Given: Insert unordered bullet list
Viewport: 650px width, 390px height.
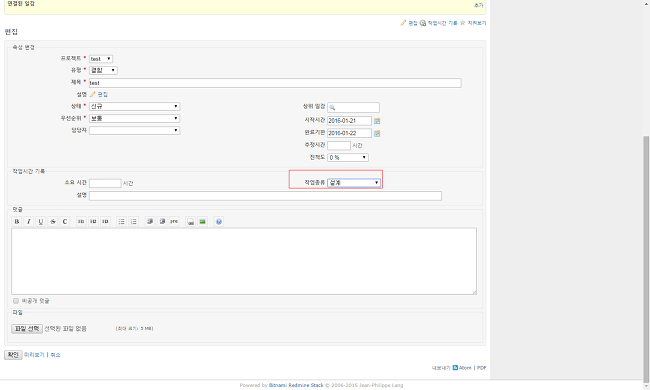Looking at the screenshot, I should [121, 222].
